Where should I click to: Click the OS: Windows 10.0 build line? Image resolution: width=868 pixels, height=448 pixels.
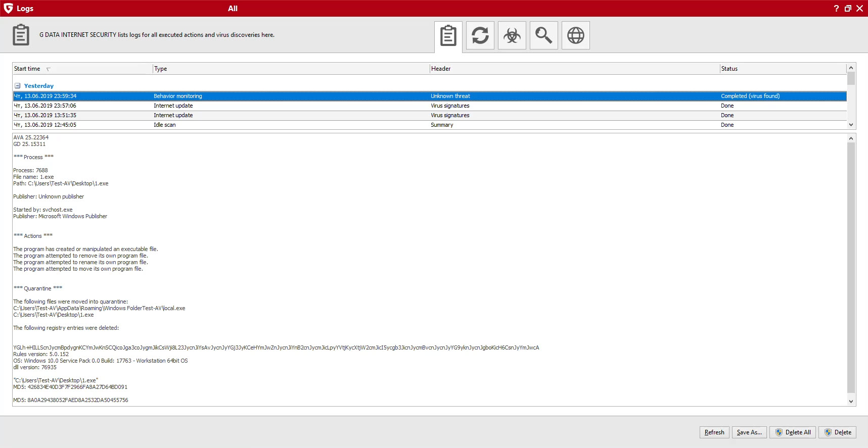pyautogui.click(x=101, y=361)
